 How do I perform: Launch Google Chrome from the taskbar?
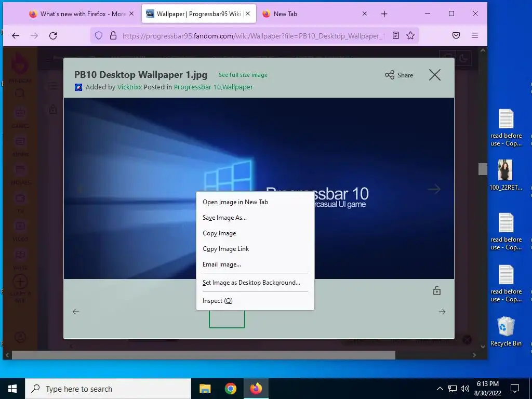[x=230, y=389]
